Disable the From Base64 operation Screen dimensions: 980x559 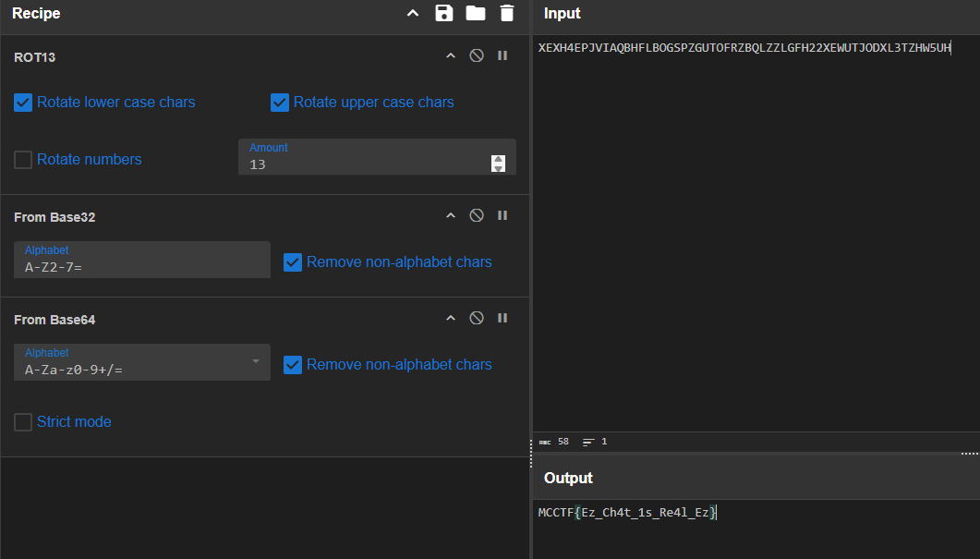point(477,318)
